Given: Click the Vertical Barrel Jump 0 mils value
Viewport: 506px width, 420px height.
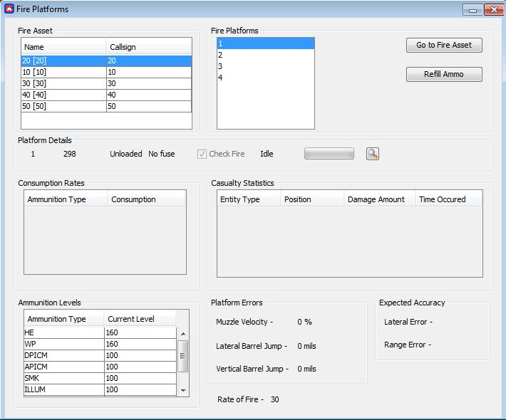Looking at the screenshot, I should pos(306,369).
